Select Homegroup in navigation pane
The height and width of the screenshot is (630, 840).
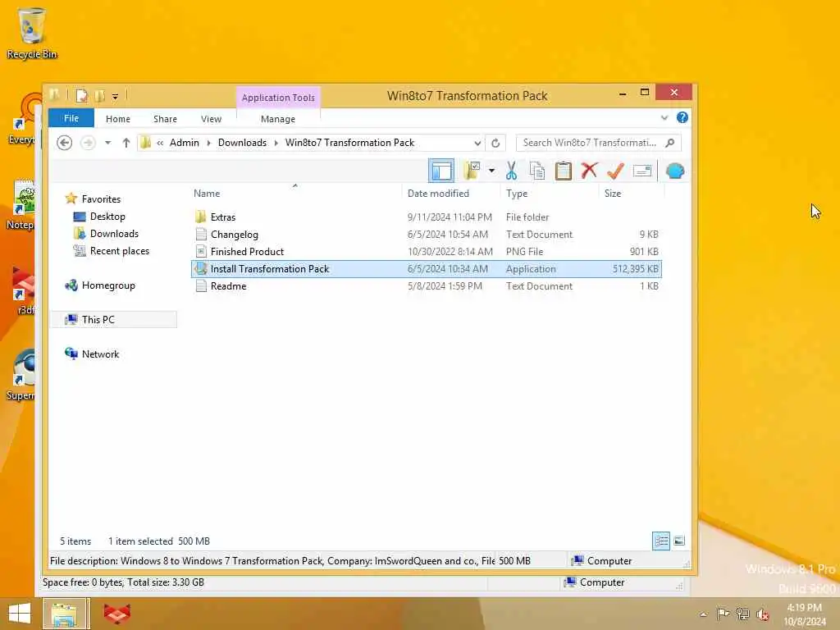pyautogui.click(x=108, y=285)
